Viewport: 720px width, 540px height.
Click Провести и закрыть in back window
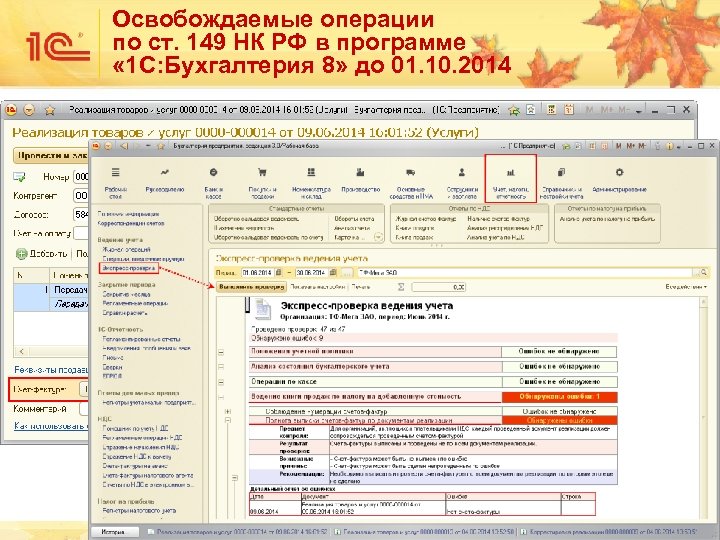coord(51,156)
